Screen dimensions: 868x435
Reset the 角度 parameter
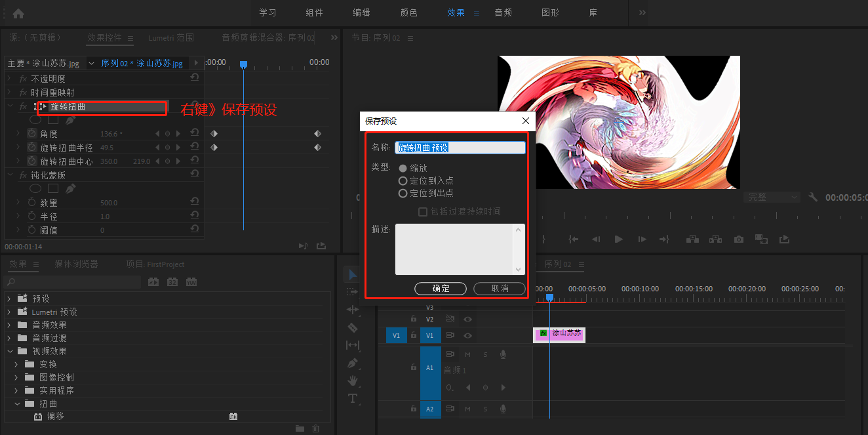(195, 133)
